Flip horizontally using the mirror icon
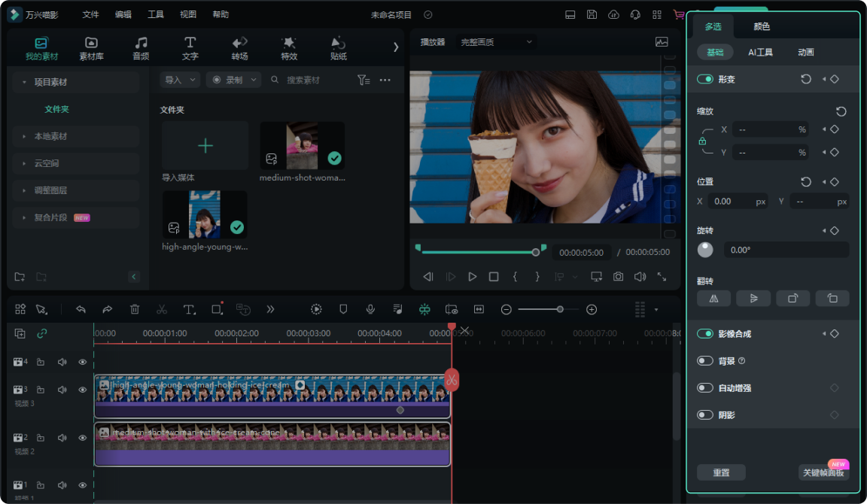This screenshot has height=504, width=867. [x=713, y=299]
